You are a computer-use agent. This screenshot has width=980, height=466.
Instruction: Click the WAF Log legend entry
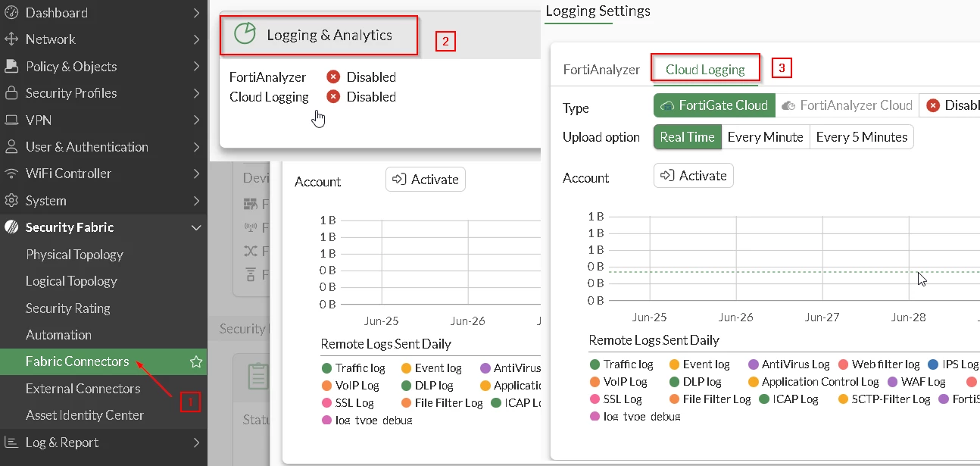point(916,382)
